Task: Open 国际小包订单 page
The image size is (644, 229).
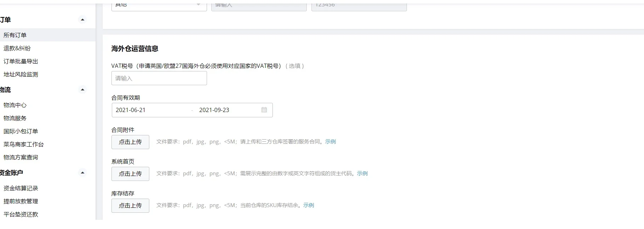Action: tap(21, 131)
